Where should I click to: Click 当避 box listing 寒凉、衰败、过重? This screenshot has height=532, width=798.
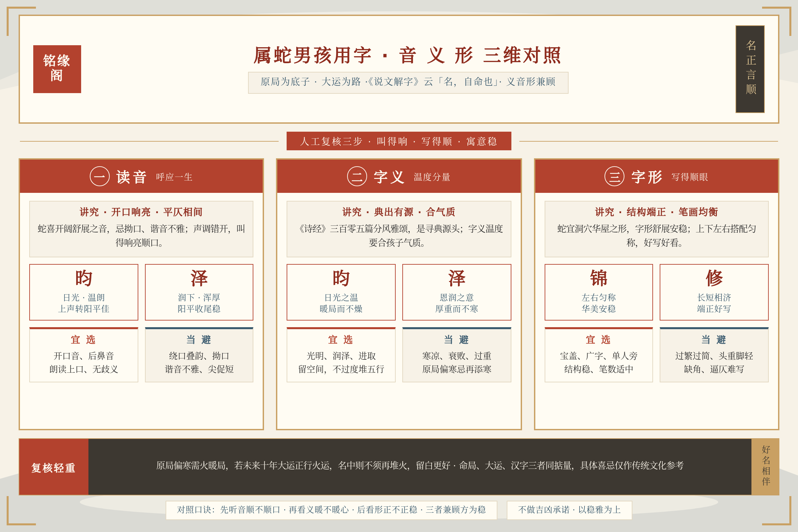click(457, 354)
